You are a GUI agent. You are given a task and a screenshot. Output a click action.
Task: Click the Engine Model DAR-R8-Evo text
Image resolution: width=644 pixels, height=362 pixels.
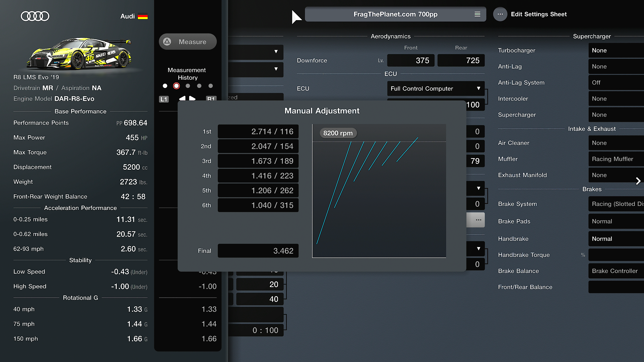tap(54, 99)
